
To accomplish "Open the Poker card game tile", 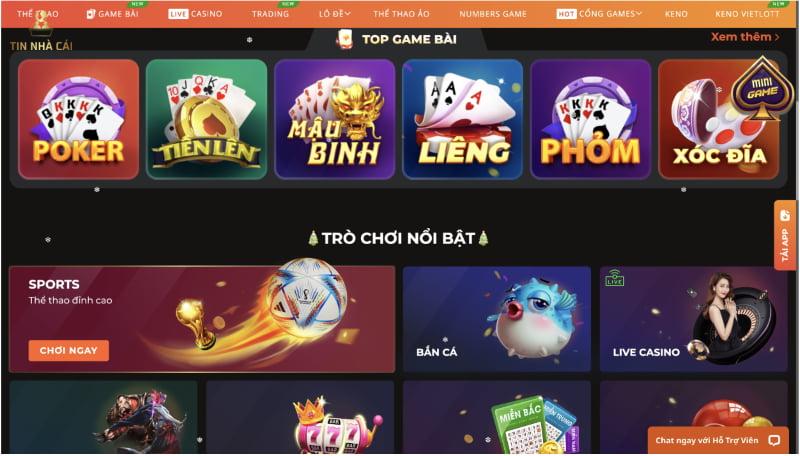I will tap(79, 119).
